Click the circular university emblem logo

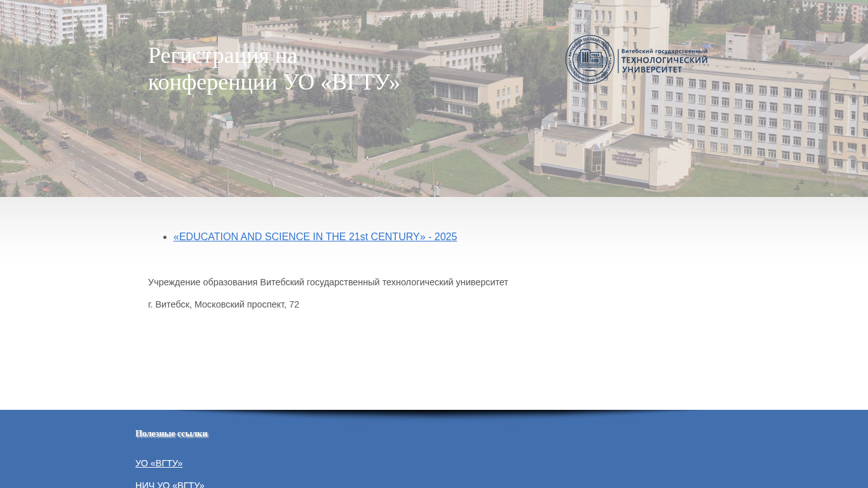click(x=590, y=60)
